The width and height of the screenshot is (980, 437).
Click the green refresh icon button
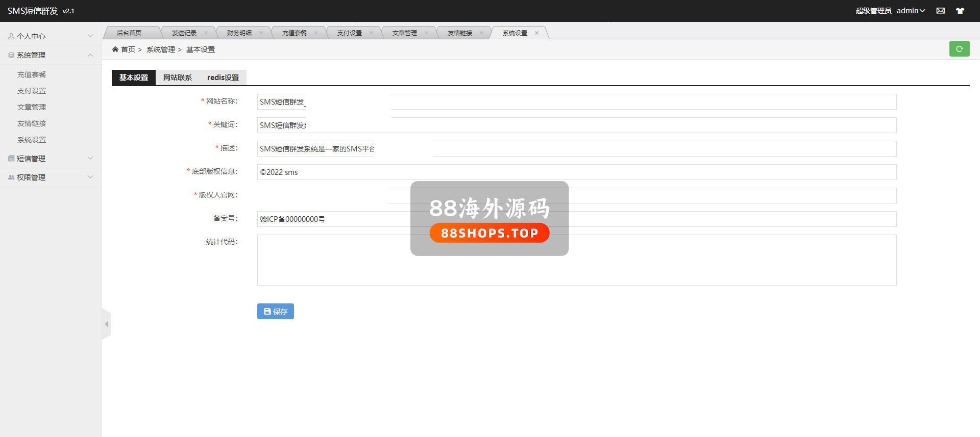pos(959,49)
